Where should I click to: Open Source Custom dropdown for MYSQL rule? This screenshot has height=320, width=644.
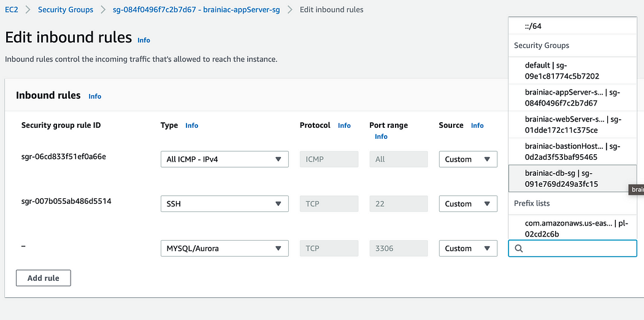(468, 248)
